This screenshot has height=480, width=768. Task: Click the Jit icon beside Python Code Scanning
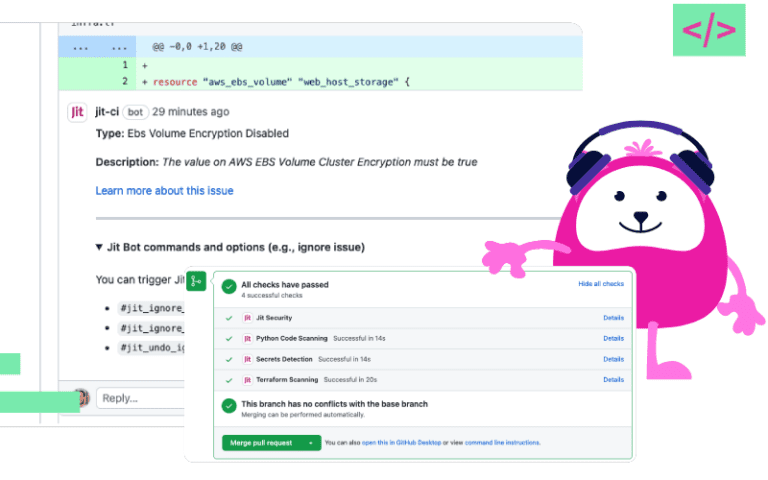coord(247,338)
